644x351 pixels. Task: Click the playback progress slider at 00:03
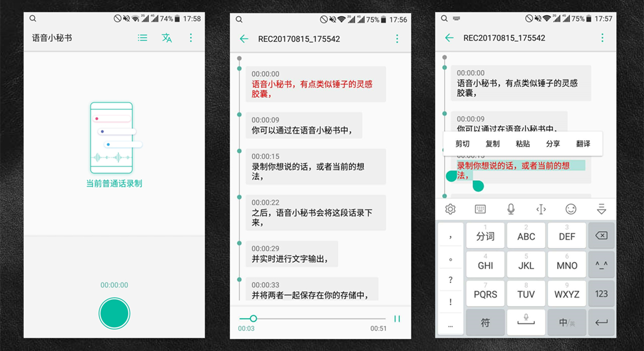click(x=253, y=318)
